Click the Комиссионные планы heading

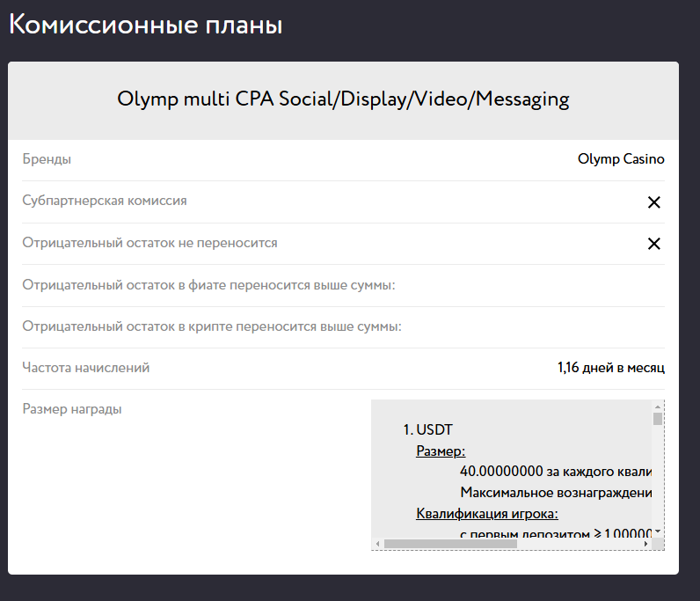tap(145, 24)
